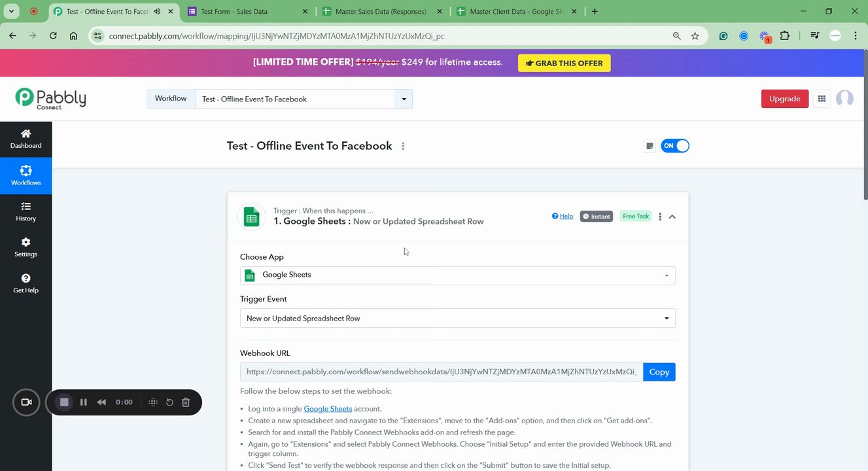This screenshot has width=868, height=471.
Task: Copy the webhook URL
Action: click(659, 372)
